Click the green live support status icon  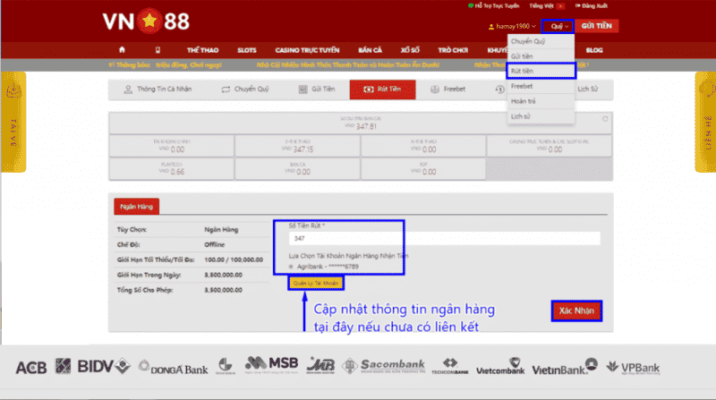(470, 6)
